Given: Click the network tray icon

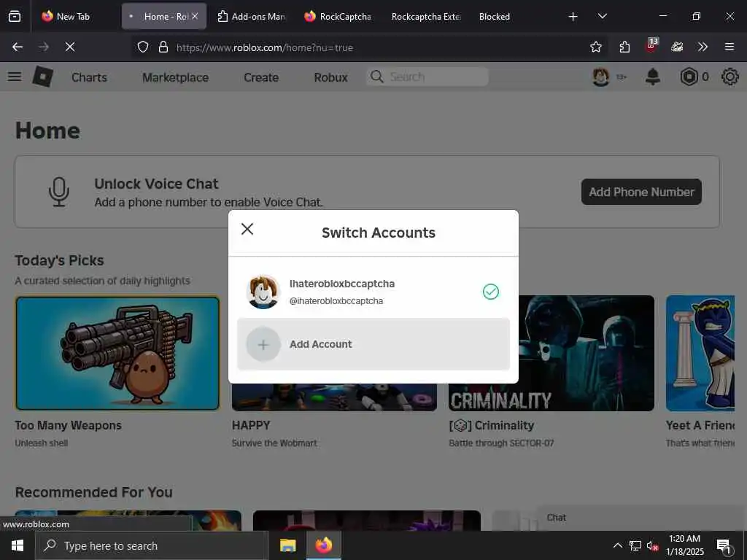Looking at the screenshot, I should coord(635,545).
